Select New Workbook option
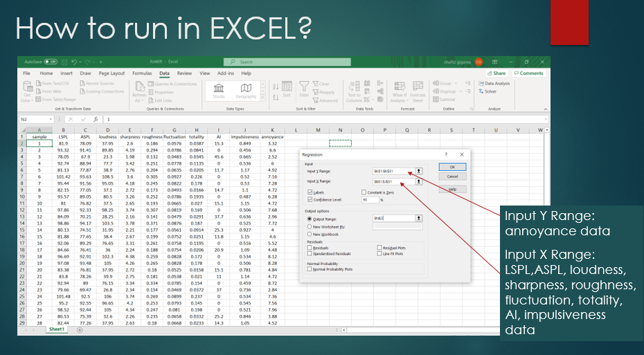Image resolution: width=644 pixels, height=355 pixels. tap(310, 234)
